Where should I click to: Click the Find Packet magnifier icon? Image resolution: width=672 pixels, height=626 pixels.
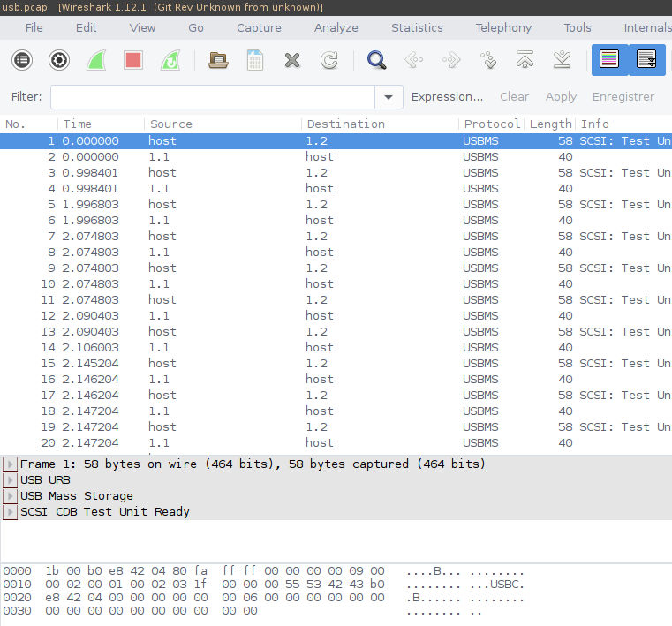(x=377, y=61)
